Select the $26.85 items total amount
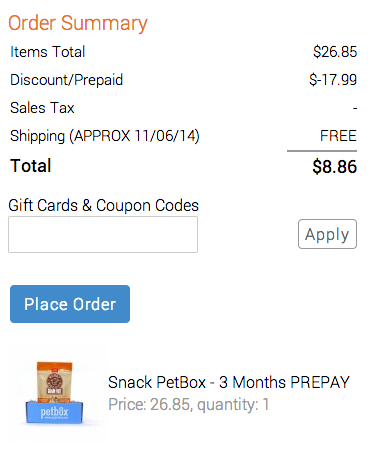376x451 pixels. click(x=335, y=52)
